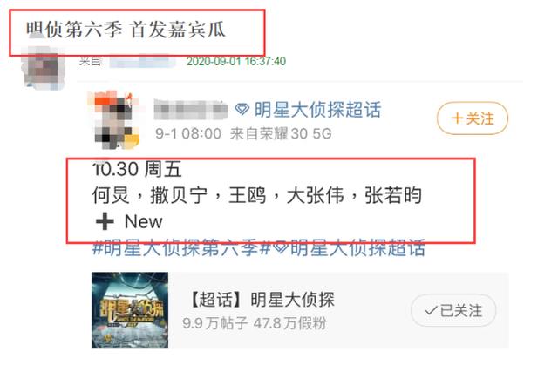Open the 明星大侦探超话 link near username
The image size is (558, 392).
pyautogui.click(x=317, y=109)
